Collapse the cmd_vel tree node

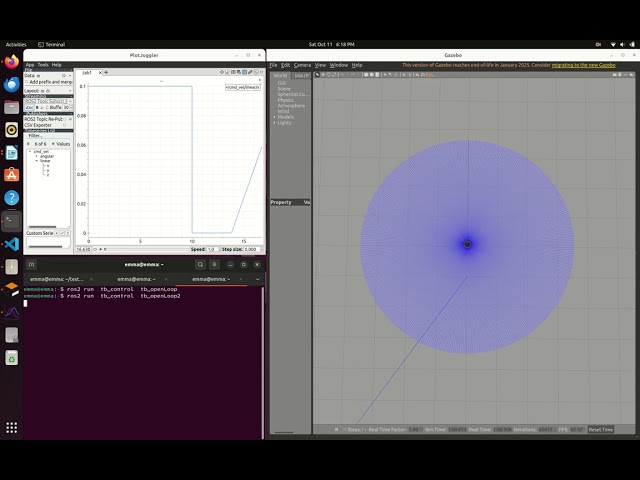tap(30, 151)
